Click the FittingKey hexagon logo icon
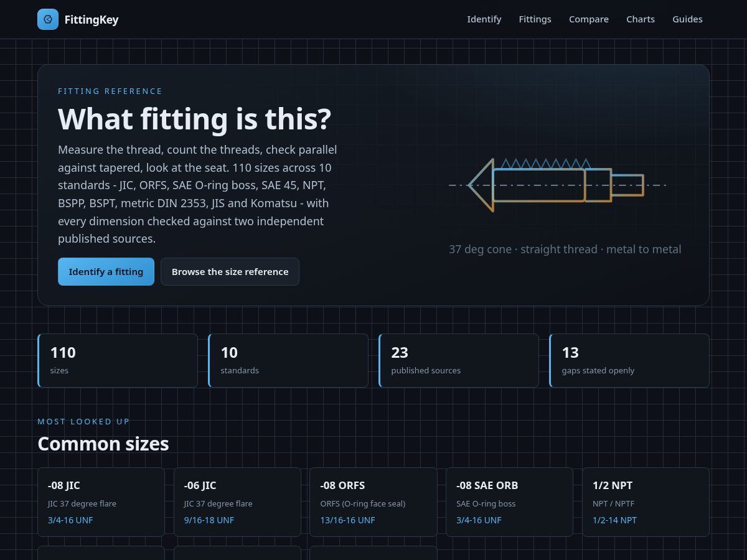 click(48, 19)
